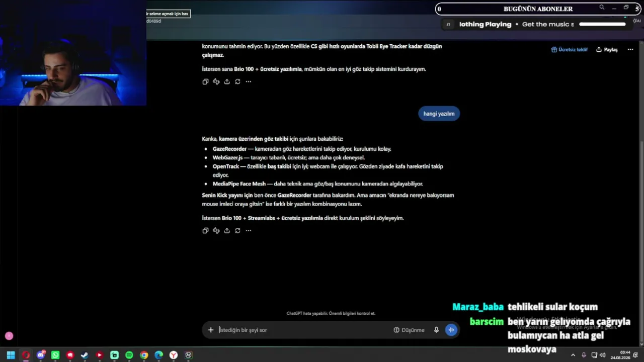Open Discord from the taskbar
Screen dimensions: 644x362
click(40, 355)
